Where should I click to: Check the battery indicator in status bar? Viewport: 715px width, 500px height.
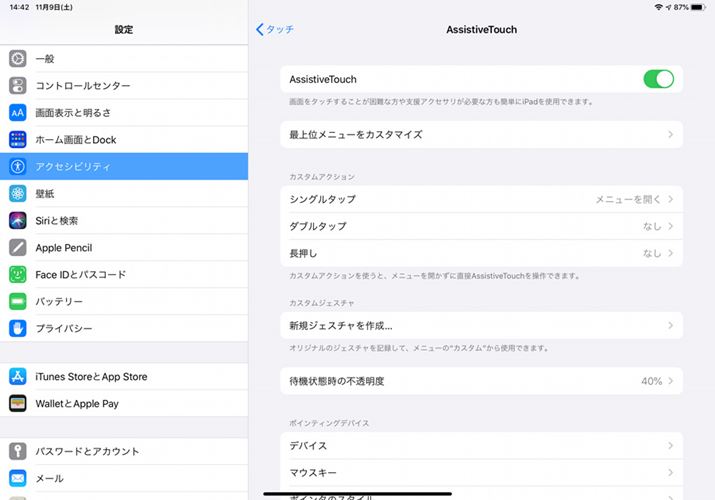point(698,7)
